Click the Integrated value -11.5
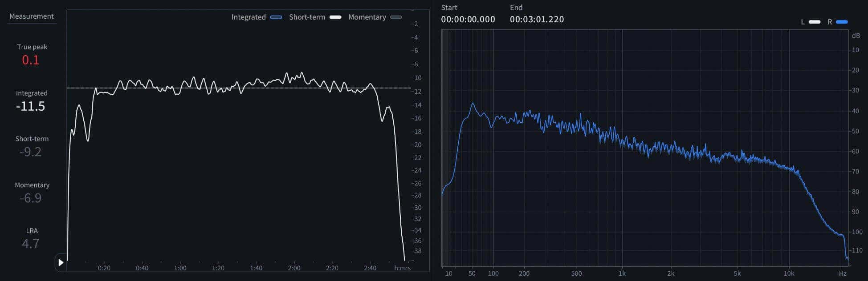 pos(31,106)
